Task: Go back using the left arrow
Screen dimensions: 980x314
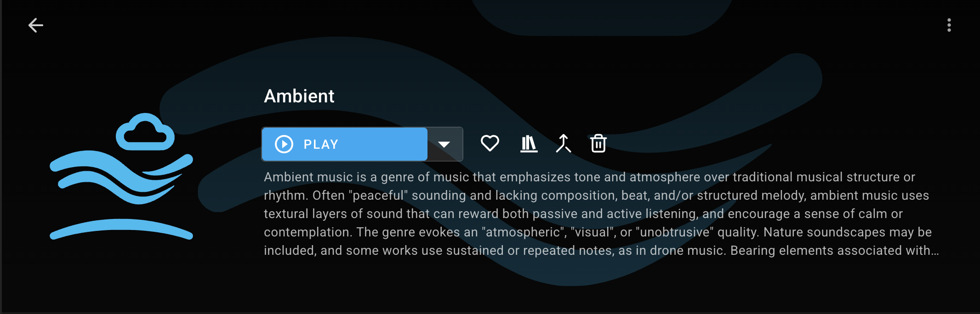Action: (x=35, y=25)
